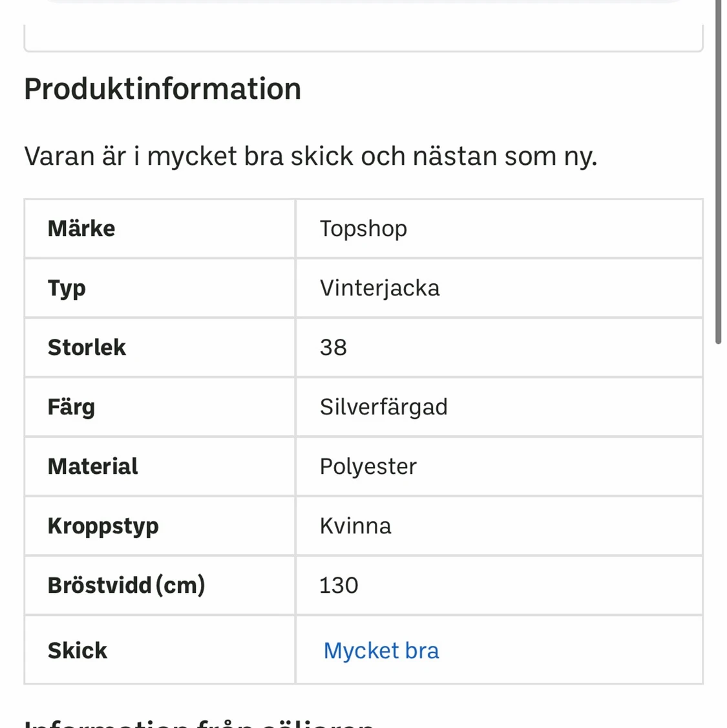Click the Information från säljaren heading
This screenshot has width=727, height=728.
[198, 723]
